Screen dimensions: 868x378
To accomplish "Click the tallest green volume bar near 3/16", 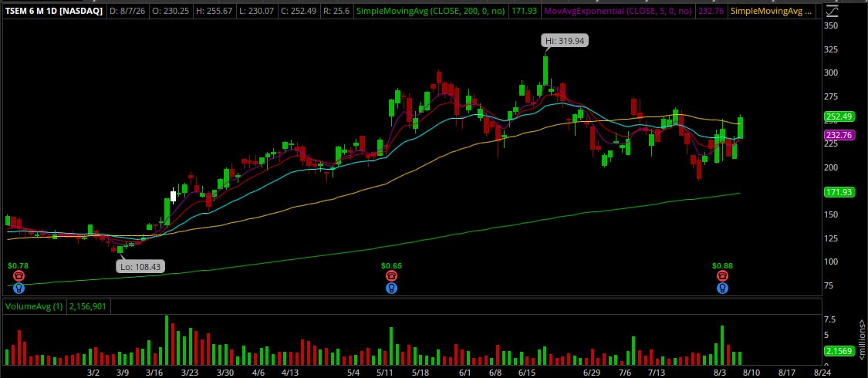I will (166, 340).
